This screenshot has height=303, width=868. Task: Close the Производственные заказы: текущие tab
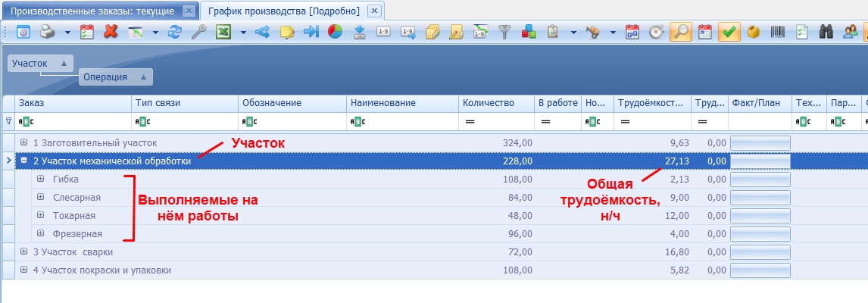[x=189, y=11]
